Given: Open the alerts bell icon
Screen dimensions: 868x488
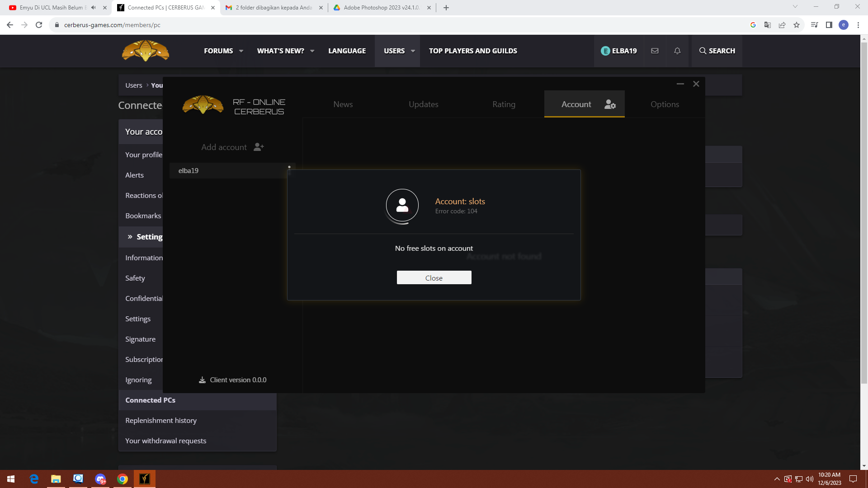Looking at the screenshot, I should coord(677,51).
